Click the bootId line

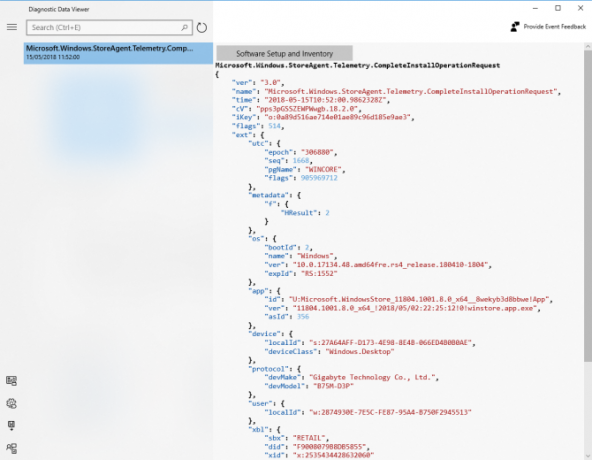[288, 248]
